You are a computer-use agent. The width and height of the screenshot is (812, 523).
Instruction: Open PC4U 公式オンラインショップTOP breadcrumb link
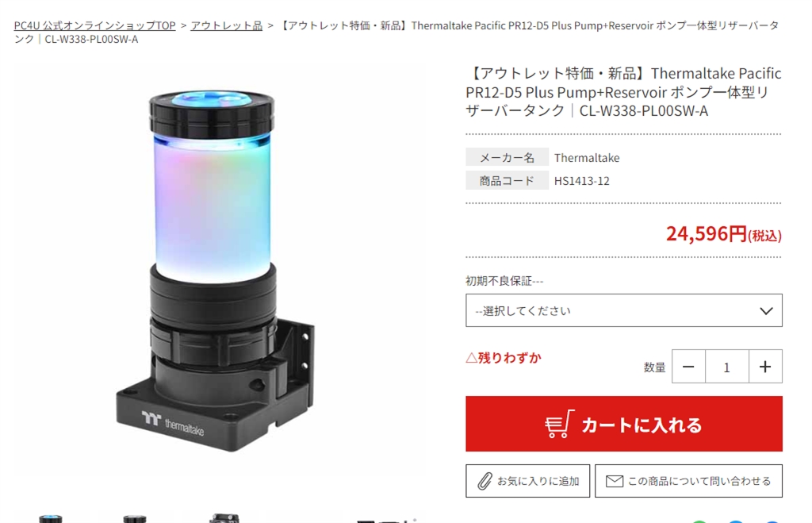[95, 25]
